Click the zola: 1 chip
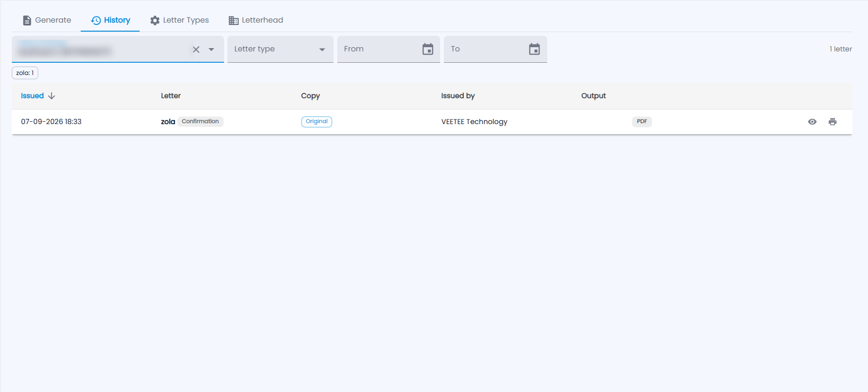Viewport: 868px width, 392px height. (x=25, y=73)
